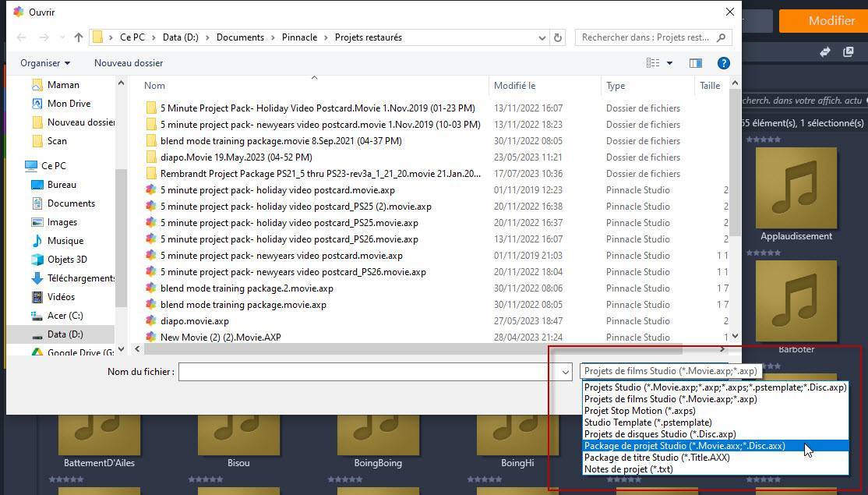
Task: Navigate up one folder level
Action: (x=79, y=37)
